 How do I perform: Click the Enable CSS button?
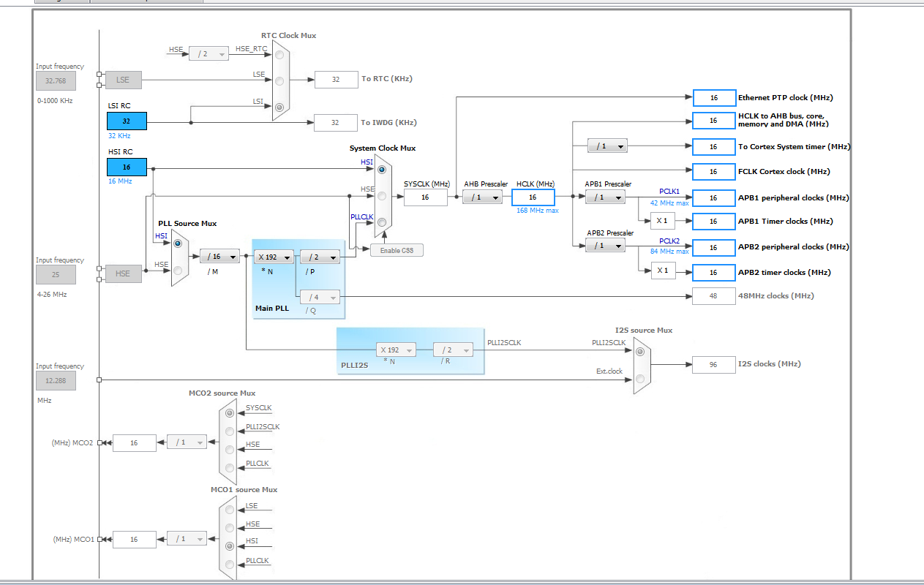point(397,251)
